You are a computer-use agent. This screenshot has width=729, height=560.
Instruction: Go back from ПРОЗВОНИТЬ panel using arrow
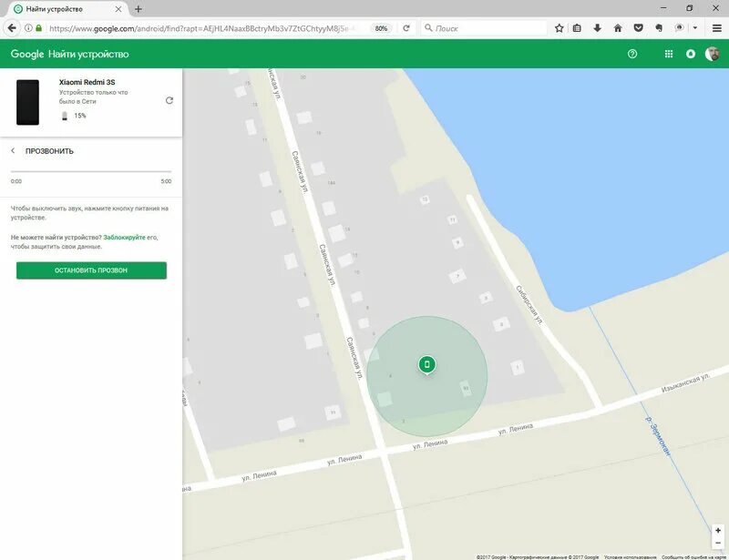point(13,150)
